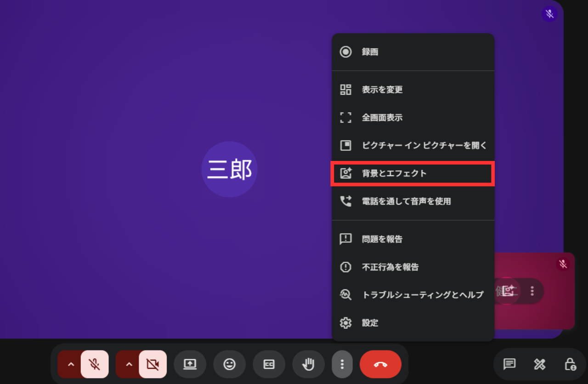Image resolution: width=588 pixels, height=384 pixels.
Task: Toggle the disabled camera button
Action: coord(153,364)
